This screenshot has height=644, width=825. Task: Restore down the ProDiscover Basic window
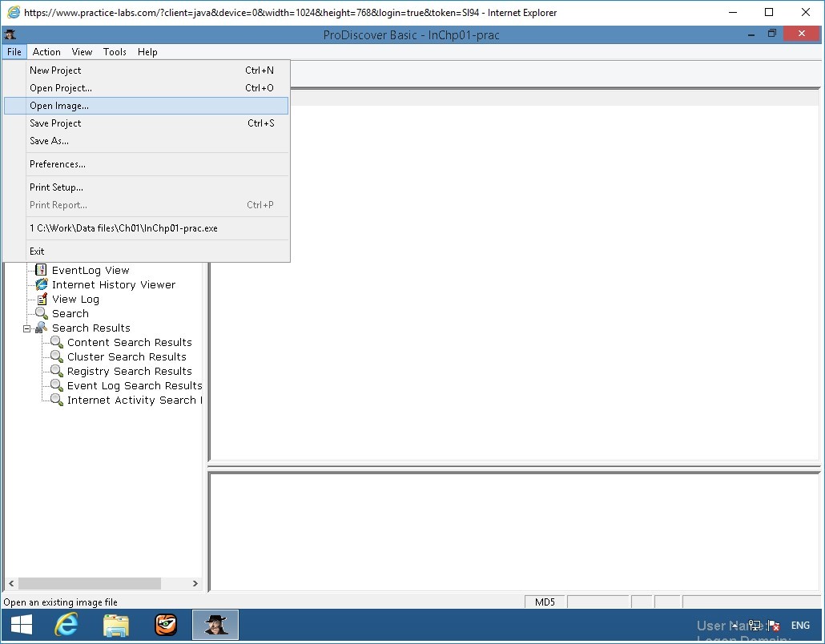point(772,34)
